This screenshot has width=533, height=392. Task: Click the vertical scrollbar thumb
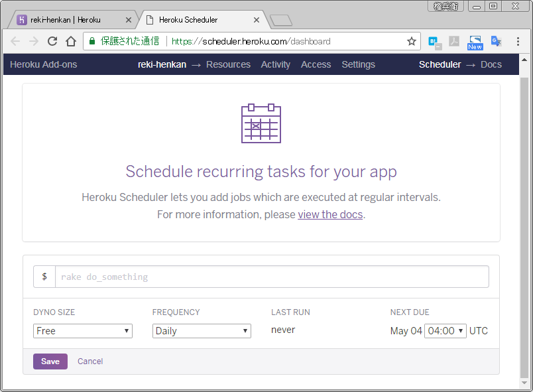point(524,227)
